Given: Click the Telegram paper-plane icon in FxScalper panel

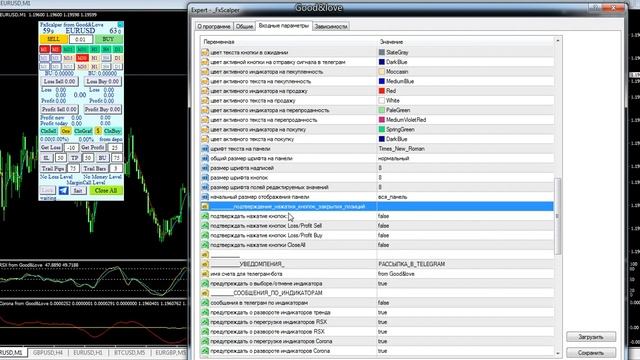Looking at the screenshot, I should (x=63, y=191).
